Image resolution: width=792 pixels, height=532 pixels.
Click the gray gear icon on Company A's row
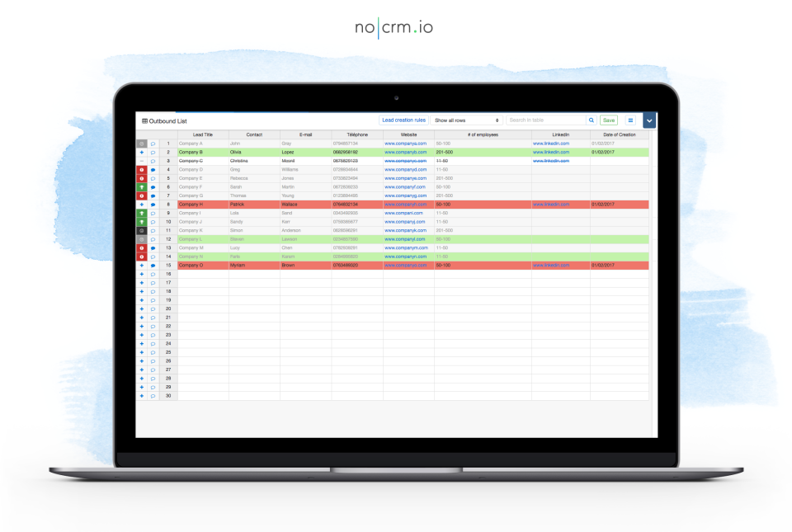pos(141,143)
